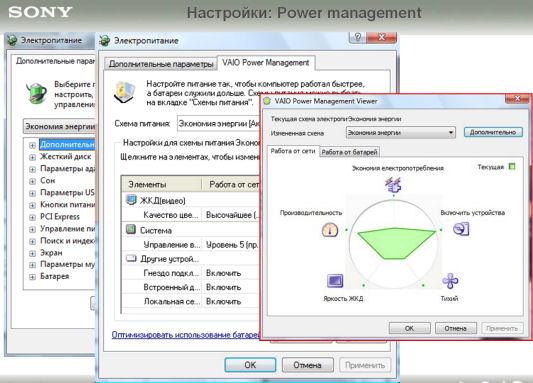Click OK in the Power Options dialog
The width and height of the screenshot is (533, 383).
(250, 365)
